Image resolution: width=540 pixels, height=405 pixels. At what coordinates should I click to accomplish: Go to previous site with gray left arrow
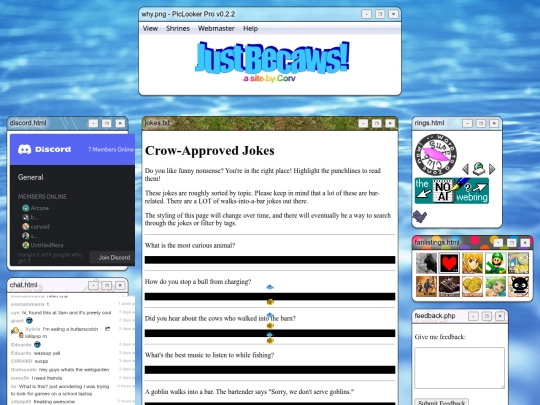coord(465,169)
